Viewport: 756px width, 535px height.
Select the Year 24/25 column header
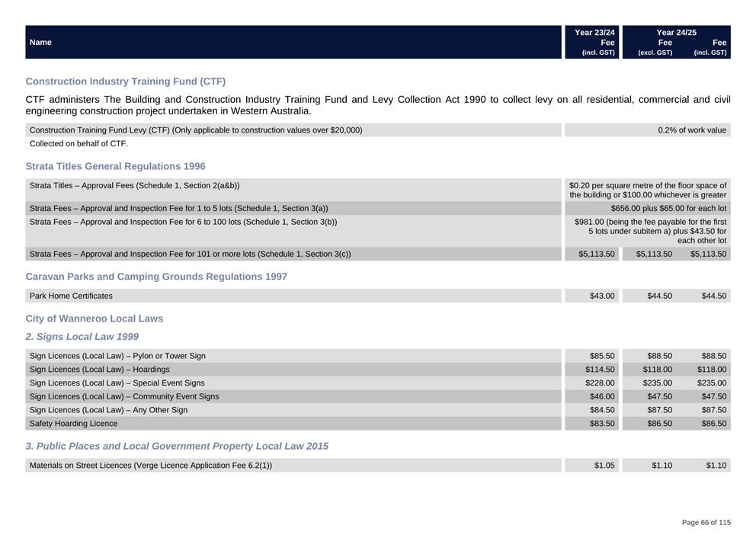tap(676, 33)
